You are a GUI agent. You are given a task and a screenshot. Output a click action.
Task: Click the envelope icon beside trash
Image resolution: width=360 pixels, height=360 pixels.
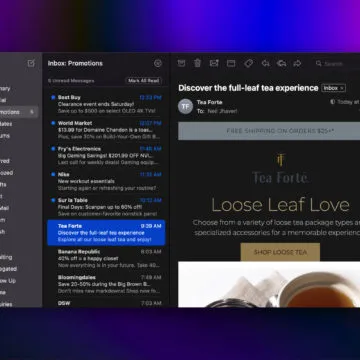(x=214, y=63)
